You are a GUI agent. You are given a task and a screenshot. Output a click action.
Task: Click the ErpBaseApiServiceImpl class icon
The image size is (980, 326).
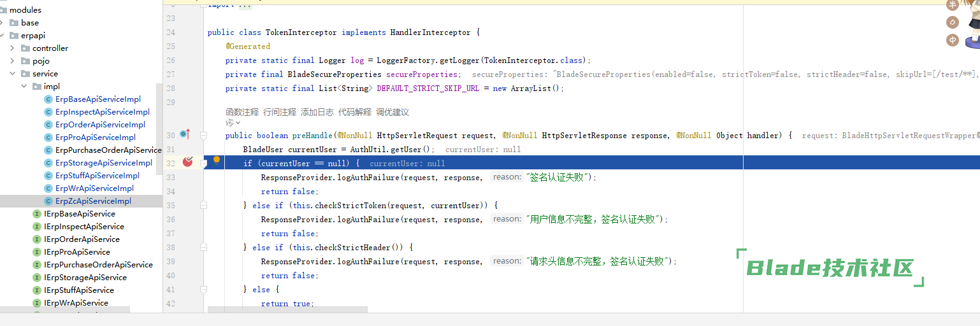48,99
